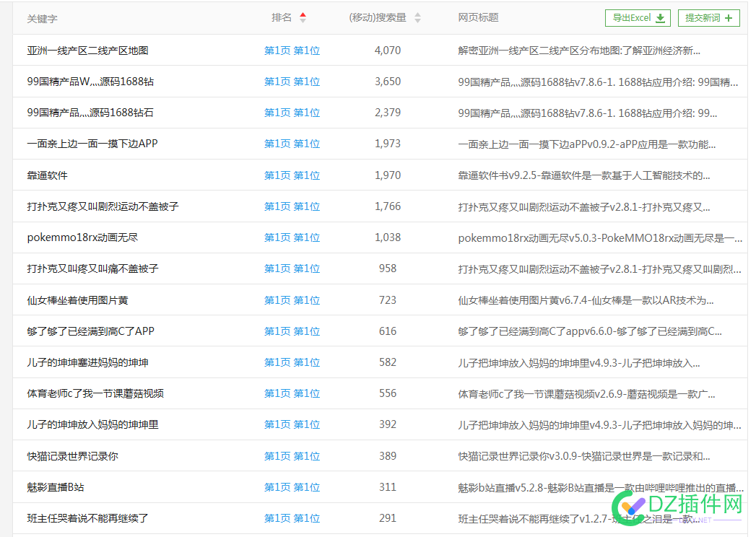This screenshot has width=756, height=537.
Task: Select keyword pokemmo18rx动画无尽
Action: point(82,237)
